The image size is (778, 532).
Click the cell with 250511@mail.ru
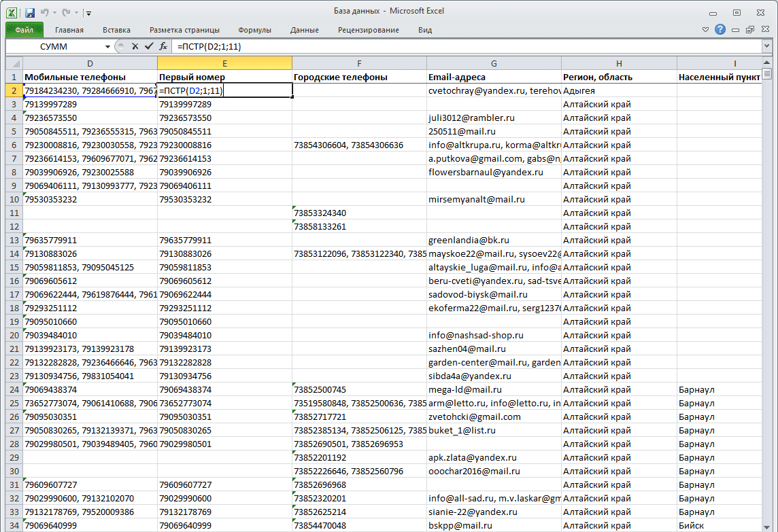[x=494, y=131]
